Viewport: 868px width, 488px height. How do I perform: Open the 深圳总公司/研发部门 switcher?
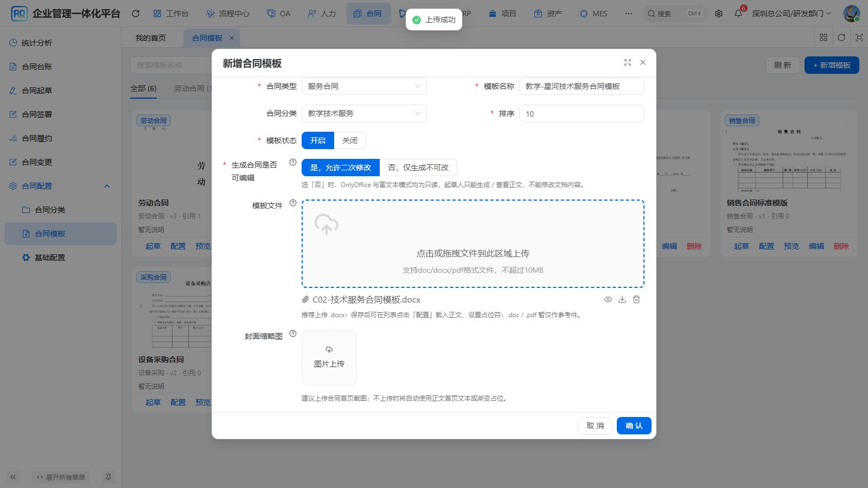792,14
